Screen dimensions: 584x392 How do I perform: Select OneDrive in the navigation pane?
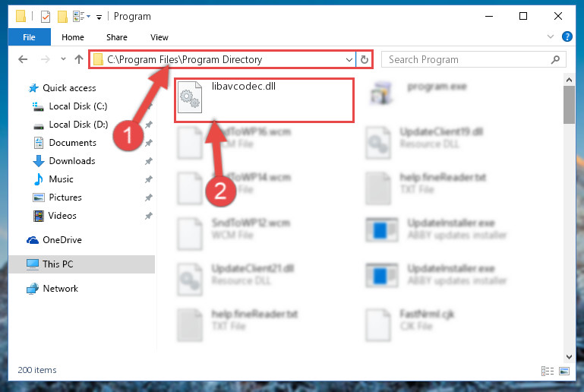point(54,240)
